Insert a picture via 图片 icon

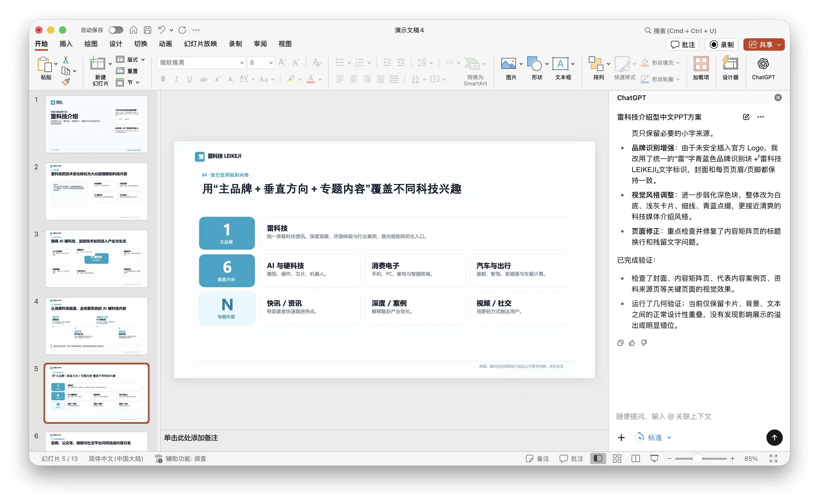pyautogui.click(x=508, y=64)
